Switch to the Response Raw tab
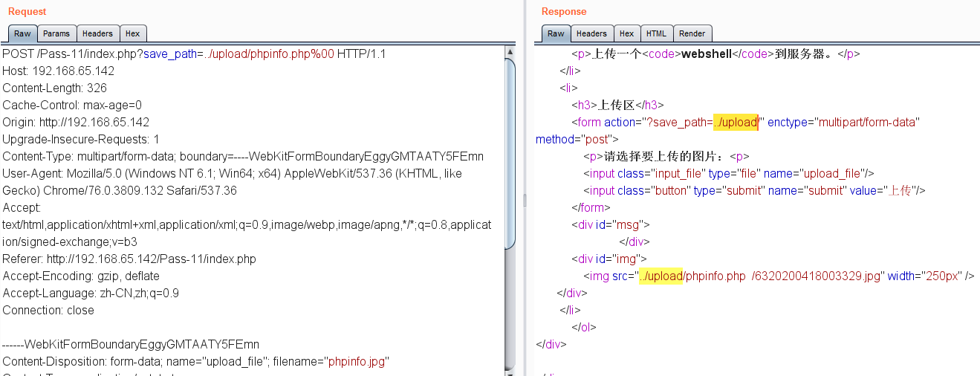 click(x=556, y=33)
